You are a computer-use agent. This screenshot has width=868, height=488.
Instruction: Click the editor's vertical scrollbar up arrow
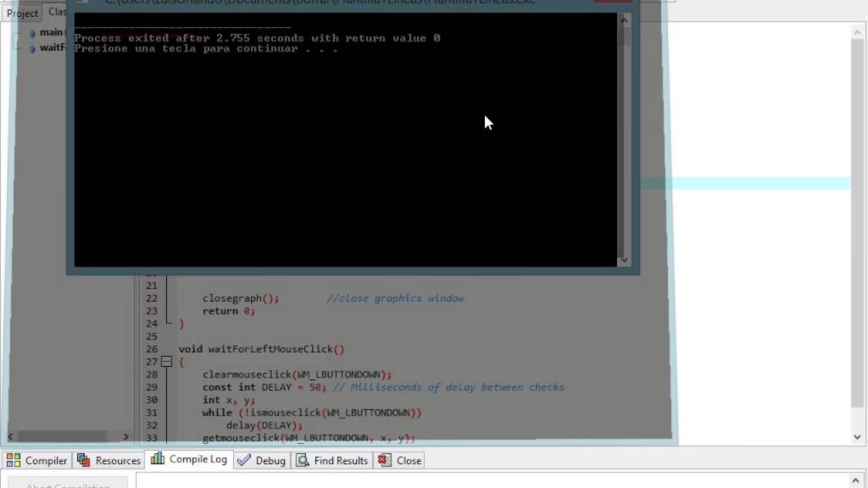pyautogui.click(x=857, y=29)
